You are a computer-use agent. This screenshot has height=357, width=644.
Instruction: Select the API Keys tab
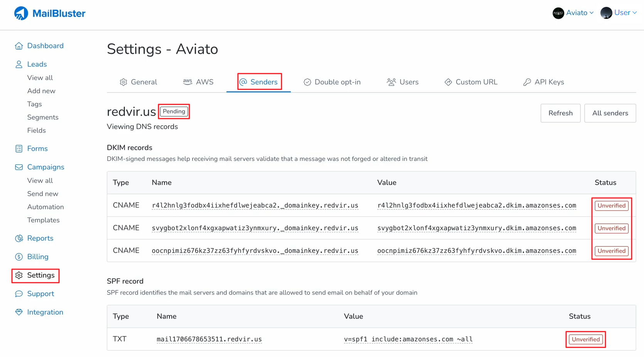coord(543,82)
